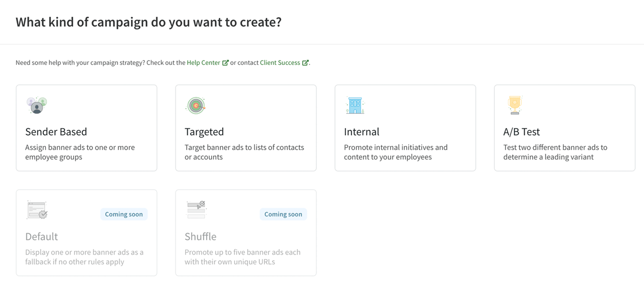Image resolution: width=644 pixels, height=297 pixels.
Task: Click the Targeted bullseye icon
Action: pyautogui.click(x=196, y=105)
